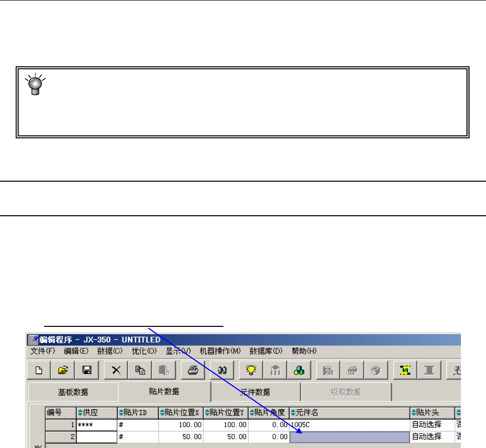Open the 数据库(D) menu

(x=266, y=351)
